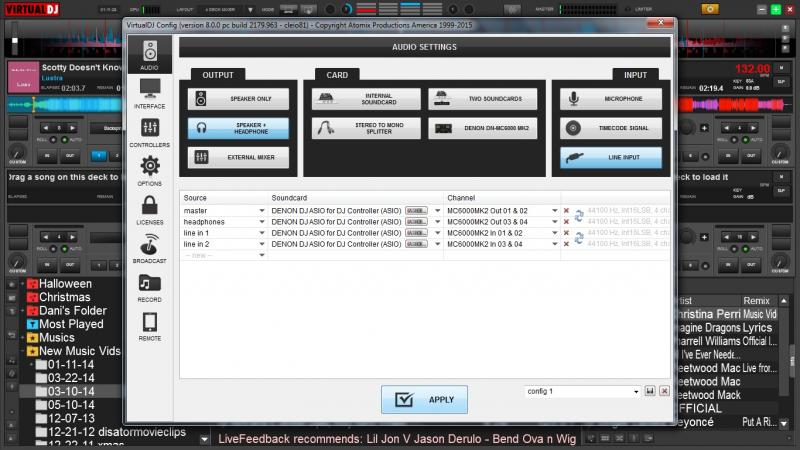Open the Options gear section

click(x=149, y=171)
